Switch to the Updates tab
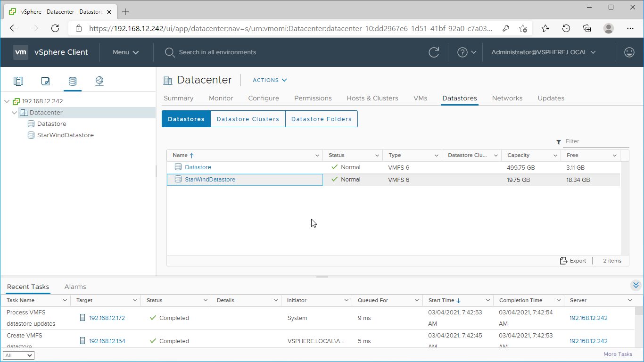Screen dimensions: 644x362 pos(551,98)
